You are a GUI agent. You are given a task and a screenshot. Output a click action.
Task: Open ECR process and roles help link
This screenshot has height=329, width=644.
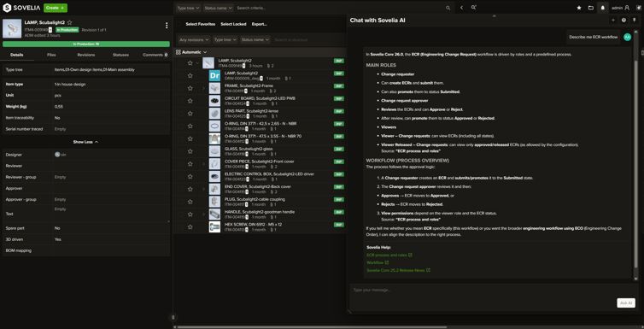point(389,255)
